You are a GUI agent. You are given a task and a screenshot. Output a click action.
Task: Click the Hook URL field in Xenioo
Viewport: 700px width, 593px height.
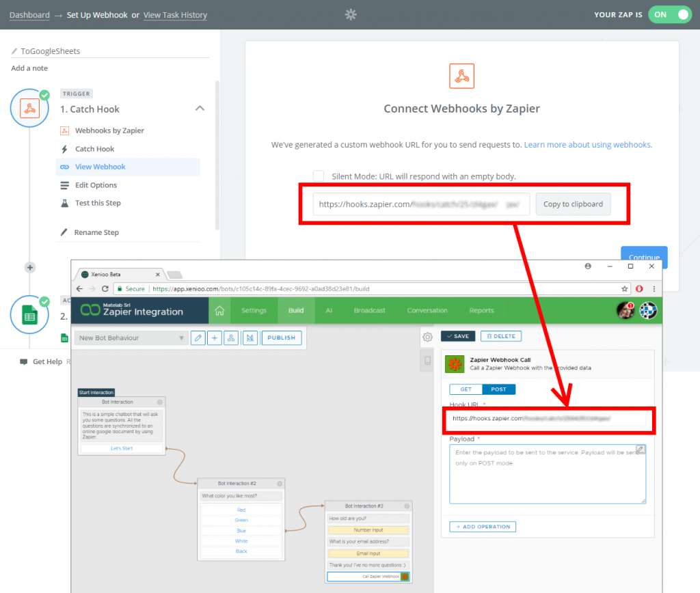pos(548,419)
